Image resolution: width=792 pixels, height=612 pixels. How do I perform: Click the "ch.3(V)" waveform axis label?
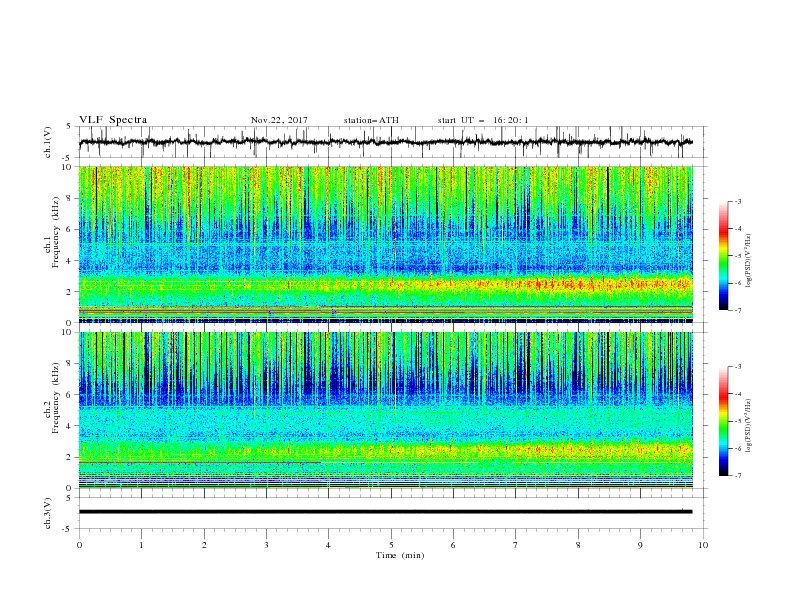pyautogui.click(x=48, y=513)
